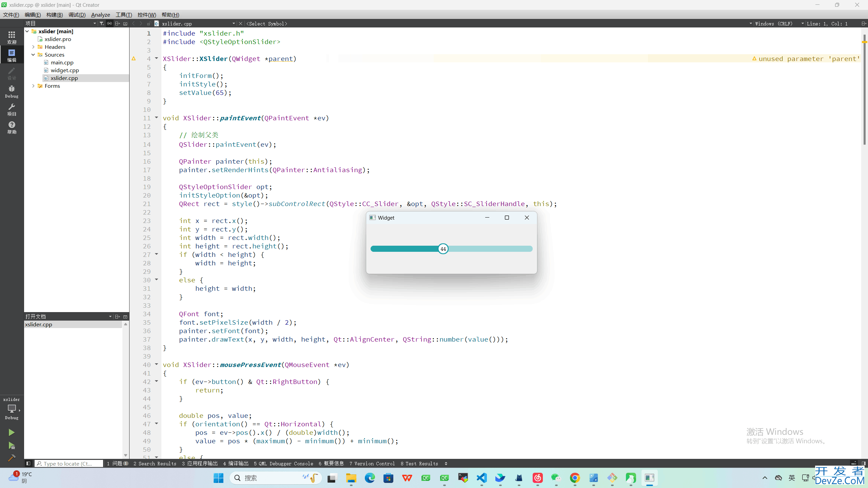Viewport: 868px width, 488px height.
Task: Open the Welcome (欢迎) mode
Action: [12, 37]
